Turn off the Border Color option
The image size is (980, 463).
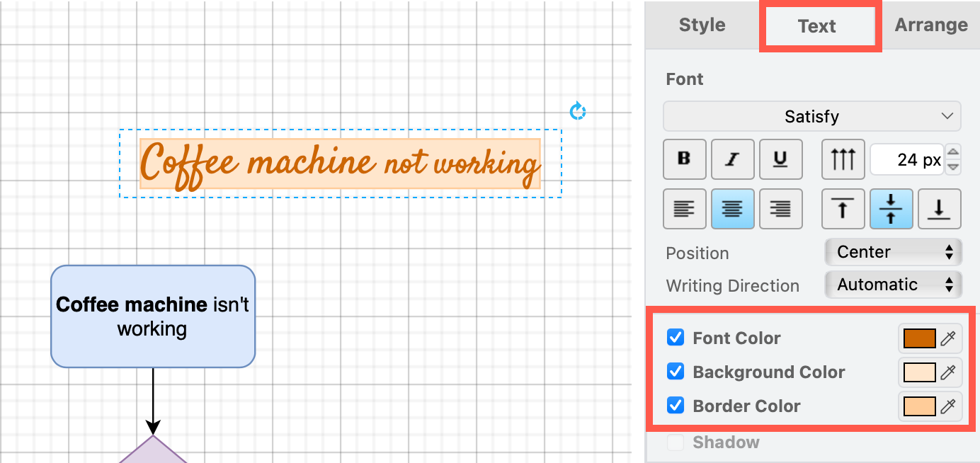(x=676, y=406)
